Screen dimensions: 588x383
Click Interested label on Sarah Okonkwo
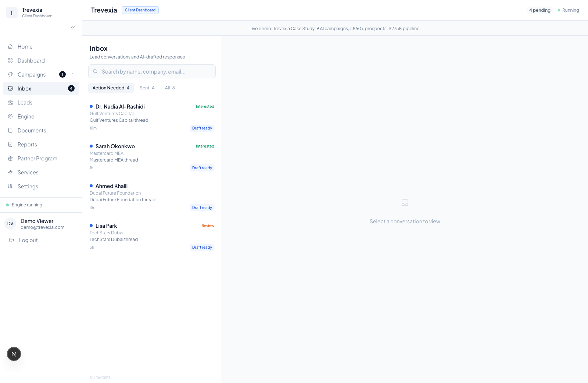tap(205, 146)
